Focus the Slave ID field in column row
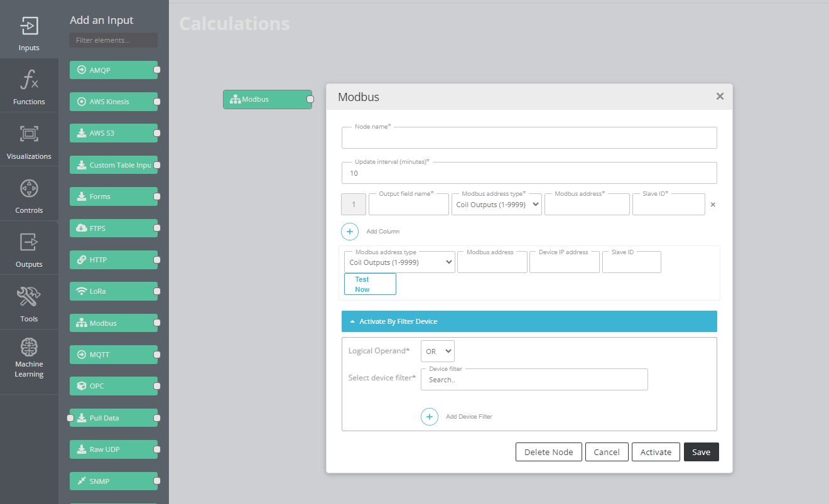Image resolution: width=829 pixels, height=504 pixels. pos(669,205)
